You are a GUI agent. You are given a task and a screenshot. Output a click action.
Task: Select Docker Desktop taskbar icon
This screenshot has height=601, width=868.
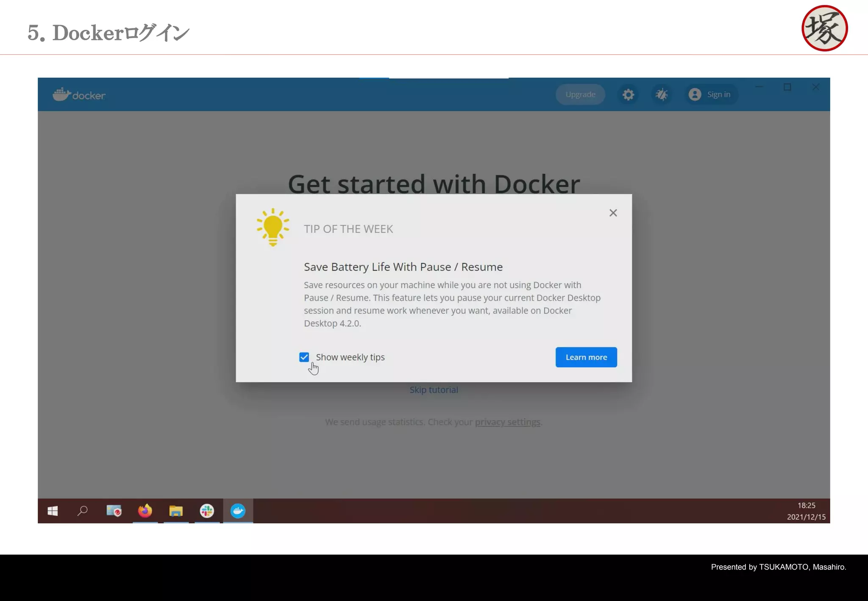238,511
